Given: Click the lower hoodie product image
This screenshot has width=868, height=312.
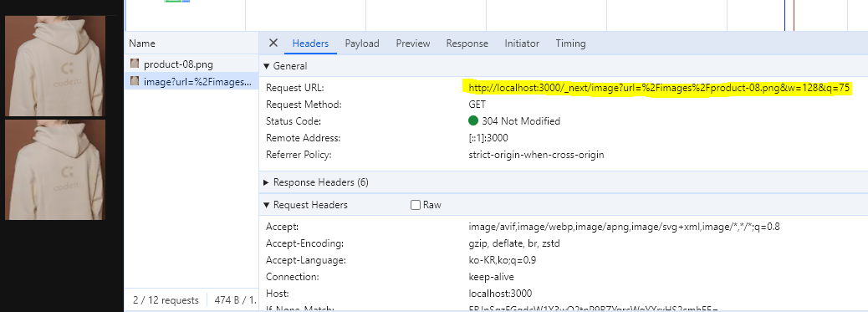Looking at the screenshot, I should pos(55,170).
